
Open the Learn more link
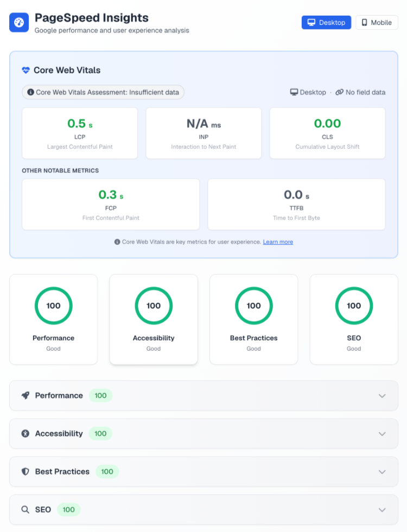pos(278,242)
